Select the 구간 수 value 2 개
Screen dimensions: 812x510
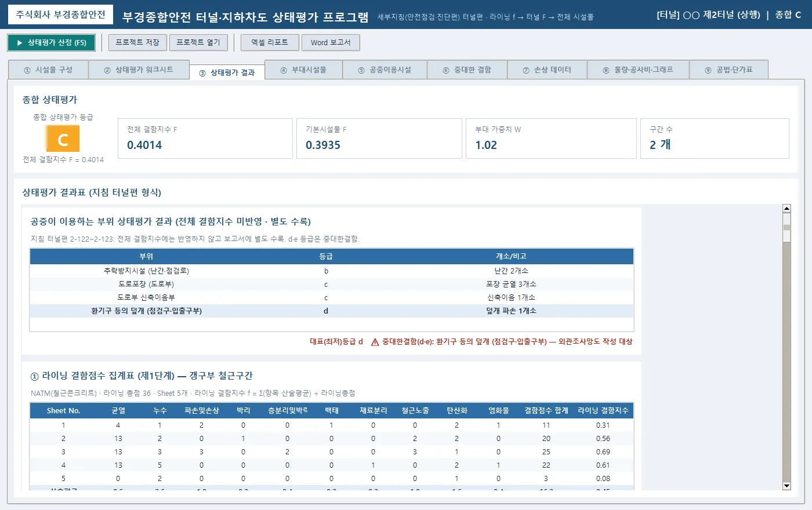(x=660, y=145)
